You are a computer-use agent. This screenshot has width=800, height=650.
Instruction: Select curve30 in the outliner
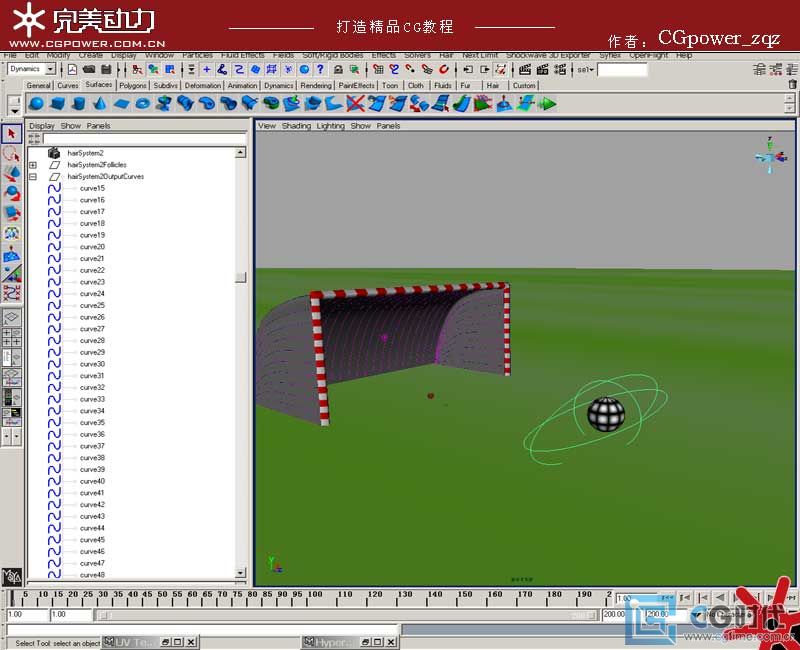click(92, 364)
